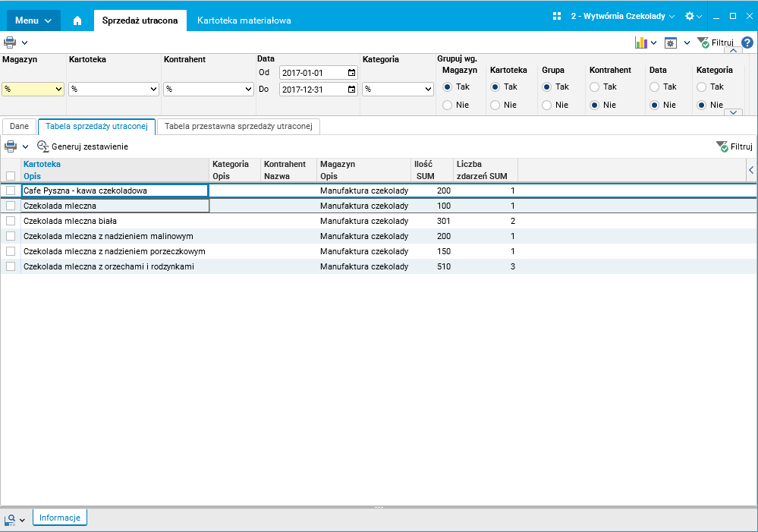758x532 pixels.
Task: Click the printer icon in the top toolbar
Action: [10, 42]
